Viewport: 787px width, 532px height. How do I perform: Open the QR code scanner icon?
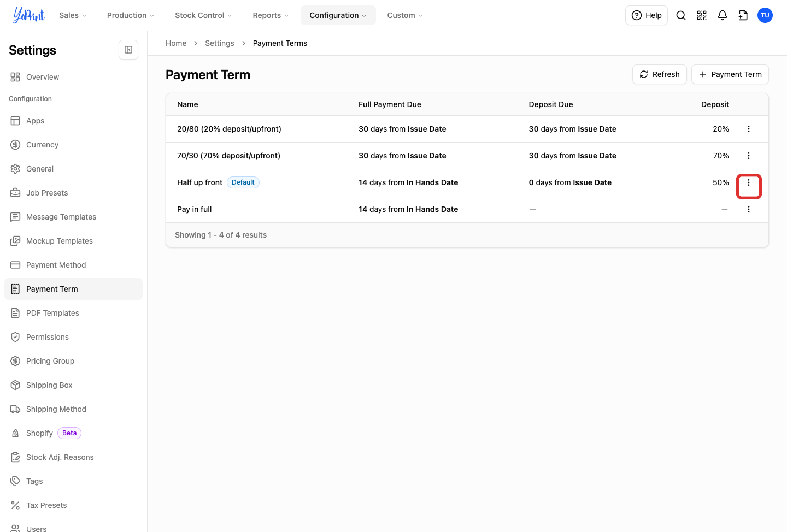click(702, 15)
